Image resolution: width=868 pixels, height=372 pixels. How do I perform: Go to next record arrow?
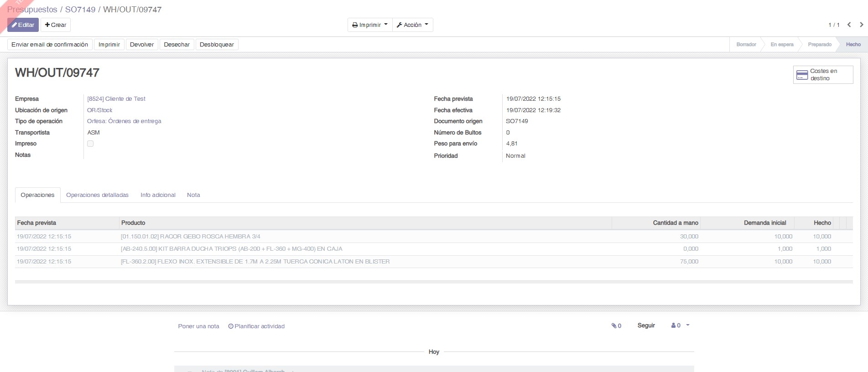tap(861, 25)
